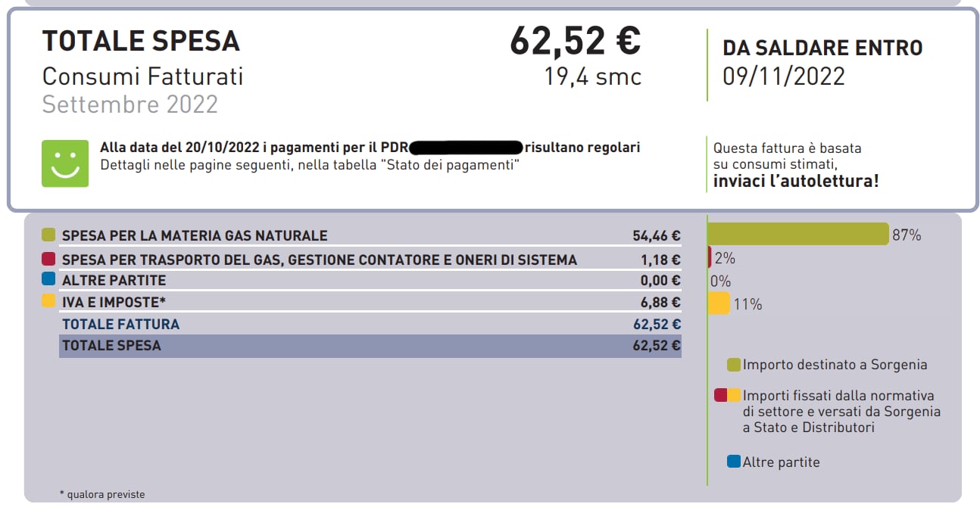
Task: Click the "inviaci l'autolettura!" link
Action: point(795,182)
